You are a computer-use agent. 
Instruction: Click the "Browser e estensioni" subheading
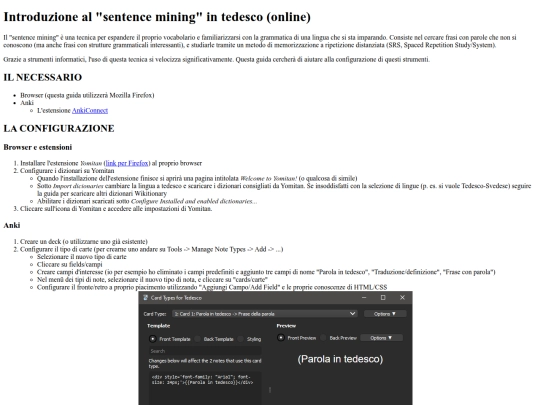(x=38, y=147)
